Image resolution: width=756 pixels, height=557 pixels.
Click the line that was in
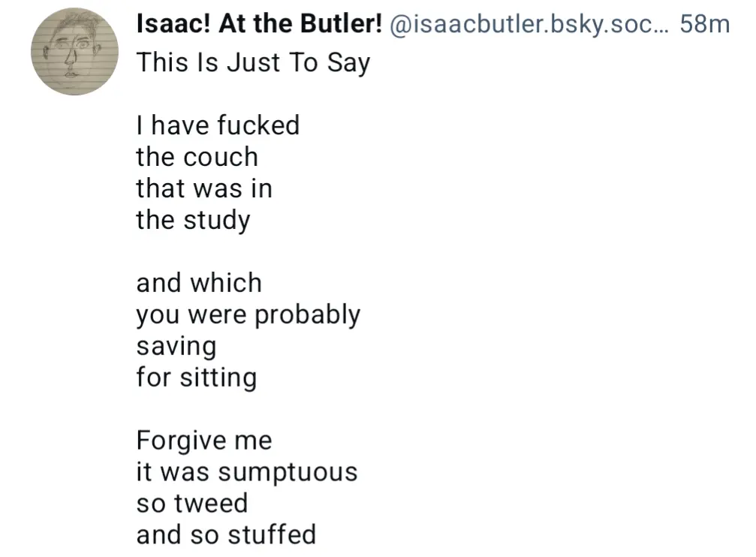point(204,188)
